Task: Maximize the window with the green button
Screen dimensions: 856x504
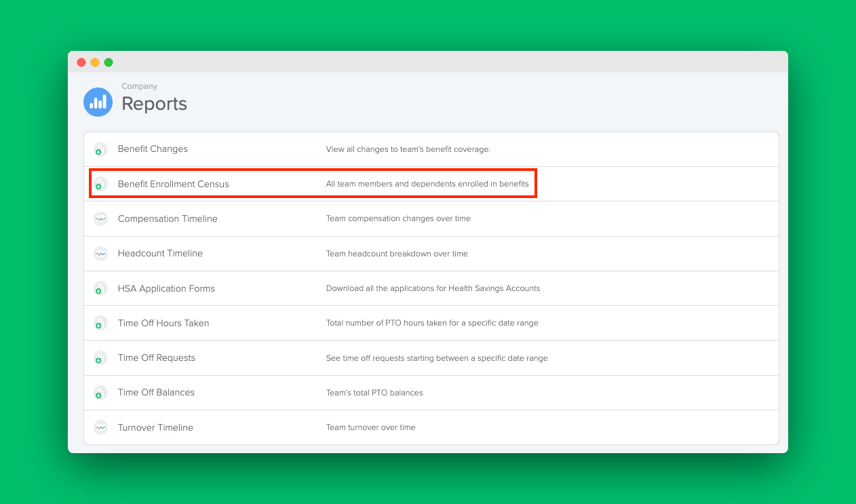Action: click(x=109, y=62)
